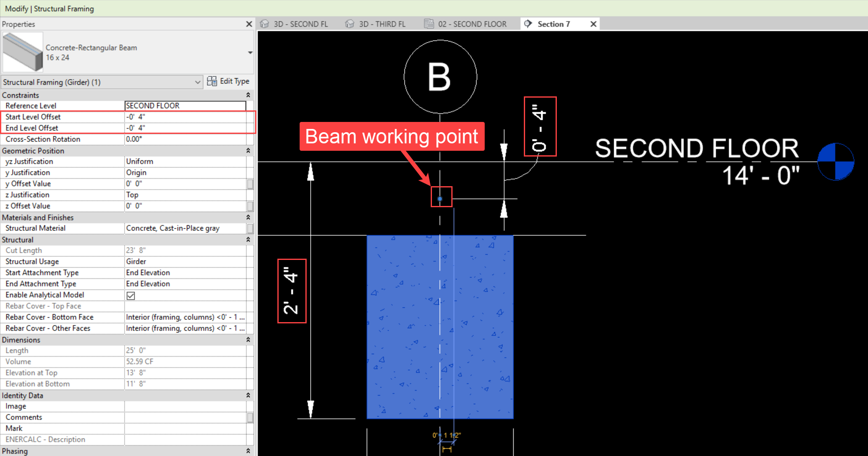This screenshot has height=456, width=868.
Task: Collapse the Dimensions group
Action: click(x=248, y=340)
